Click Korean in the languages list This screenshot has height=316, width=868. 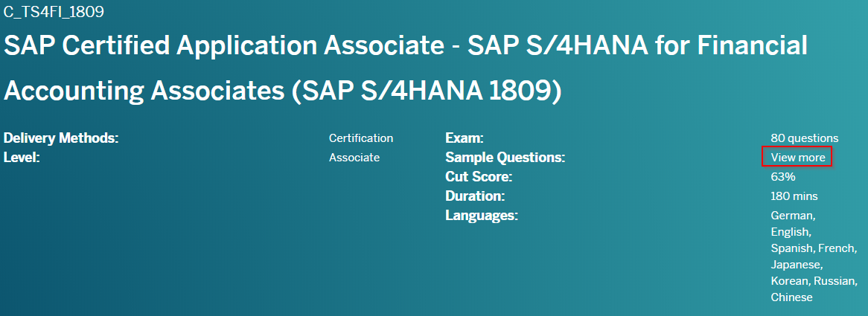click(x=790, y=281)
